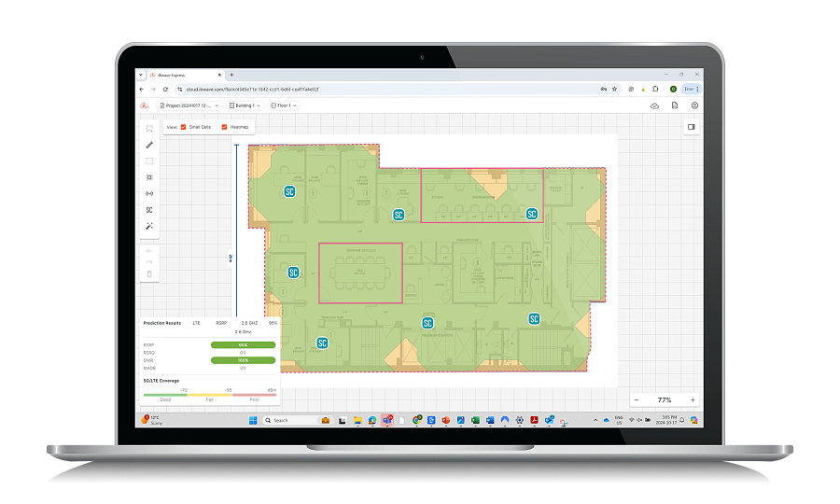840x504 pixels.
Task: Click the 5G/LTE Coverage label
Action: tap(161, 381)
